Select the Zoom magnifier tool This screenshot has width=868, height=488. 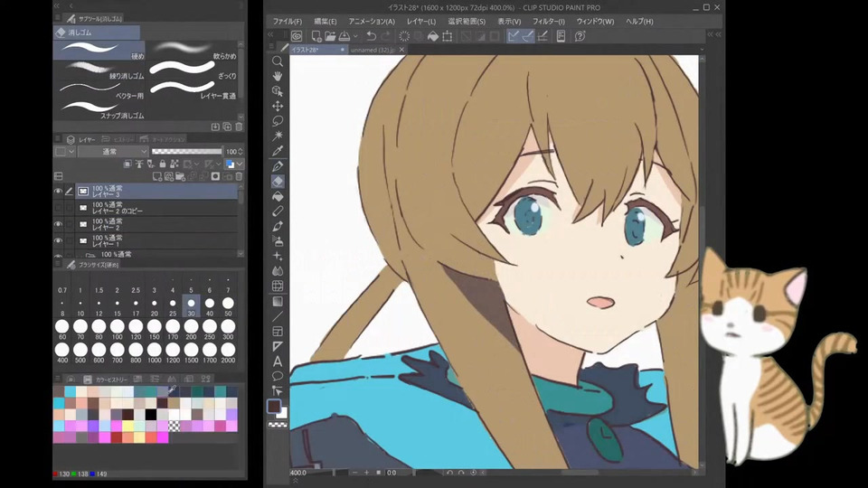pos(278,61)
